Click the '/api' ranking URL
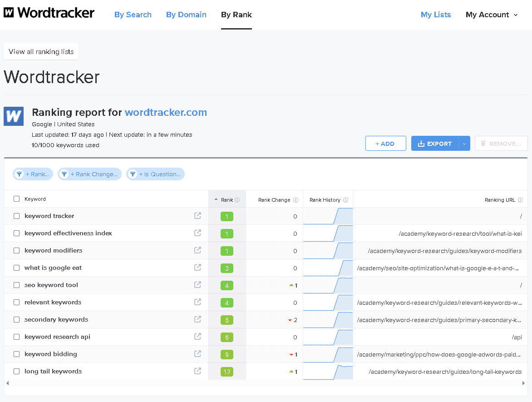The width and height of the screenshot is (532, 402). click(x=517, y=337)
